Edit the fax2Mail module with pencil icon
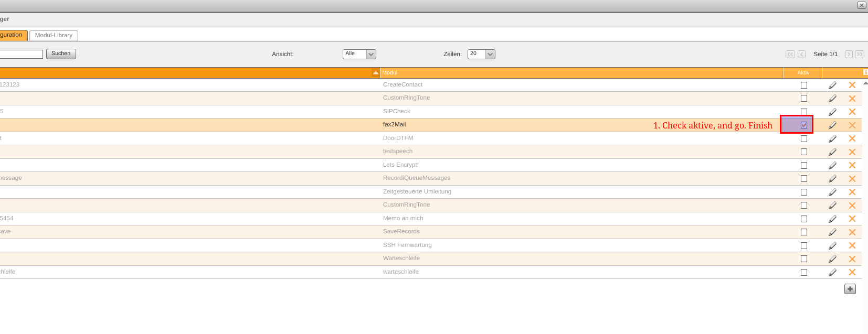The image size is (868, 334). click(x=832, y=125)
